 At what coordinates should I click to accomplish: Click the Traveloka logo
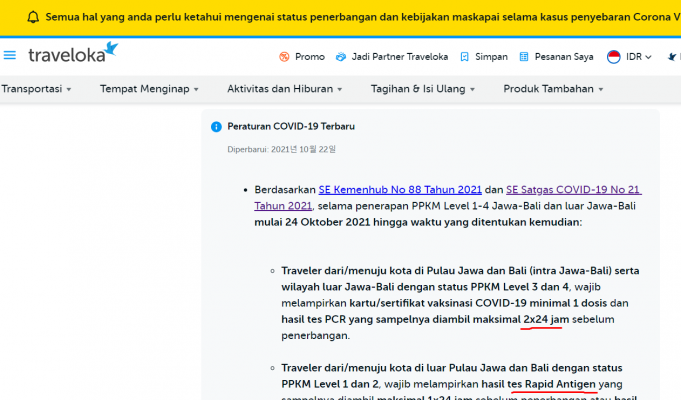pyautogui.click(x=73, y=55)
